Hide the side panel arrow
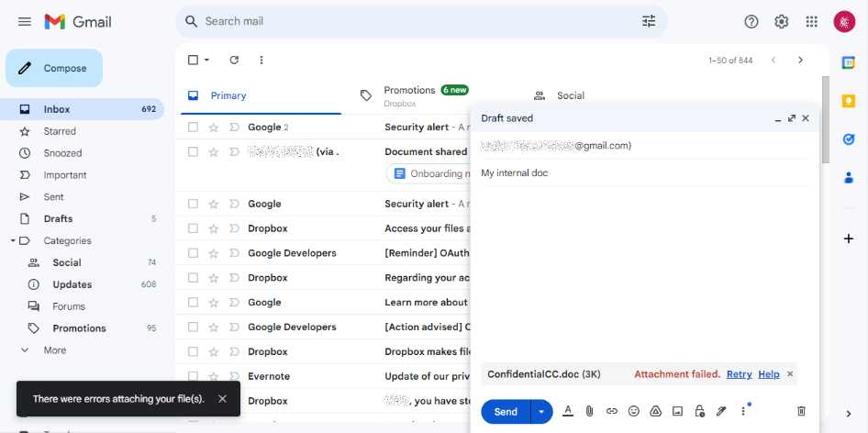The height and width of the screenshot is (433, 868). tap(849, 414)
